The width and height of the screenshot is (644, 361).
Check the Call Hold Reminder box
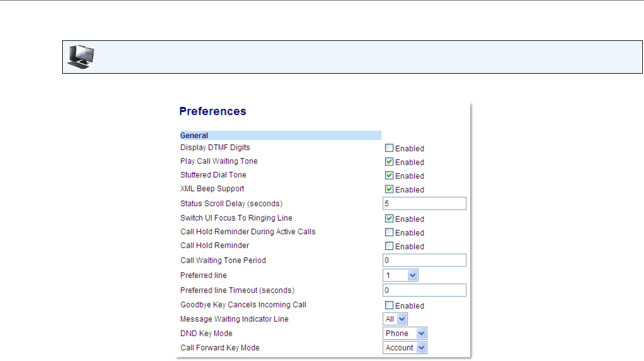pos(389,246)
